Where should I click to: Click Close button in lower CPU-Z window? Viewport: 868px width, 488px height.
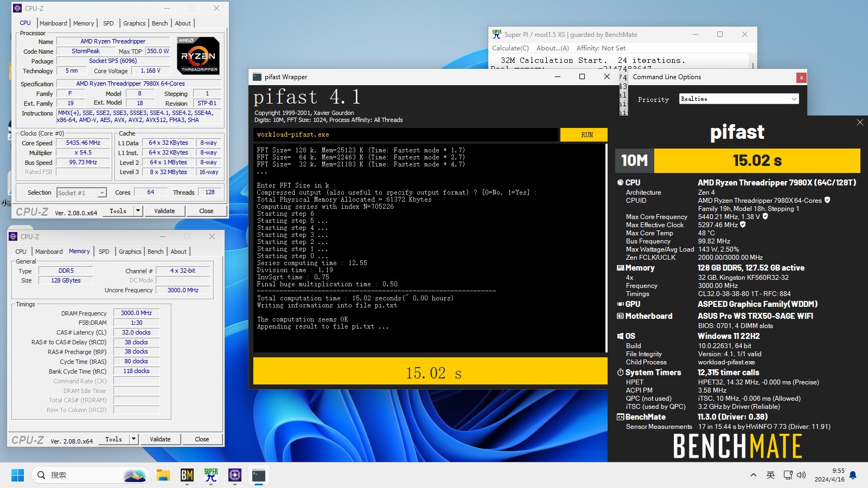[202, 439]
